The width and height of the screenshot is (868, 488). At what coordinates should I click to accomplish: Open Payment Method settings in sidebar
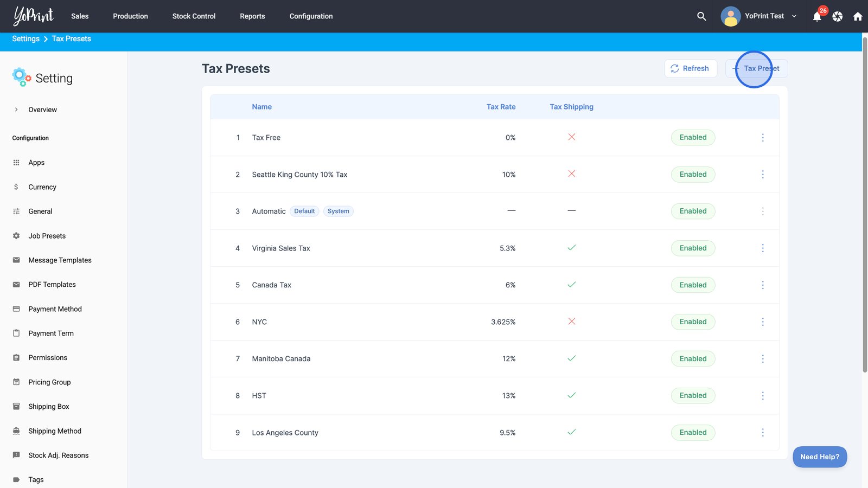tap(55, 309)
